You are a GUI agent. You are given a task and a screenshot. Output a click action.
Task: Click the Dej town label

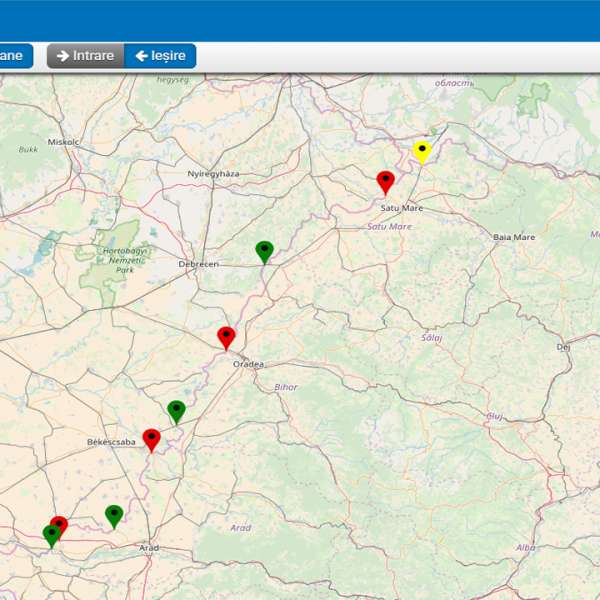pyautogui.click(x=563, y=347)
